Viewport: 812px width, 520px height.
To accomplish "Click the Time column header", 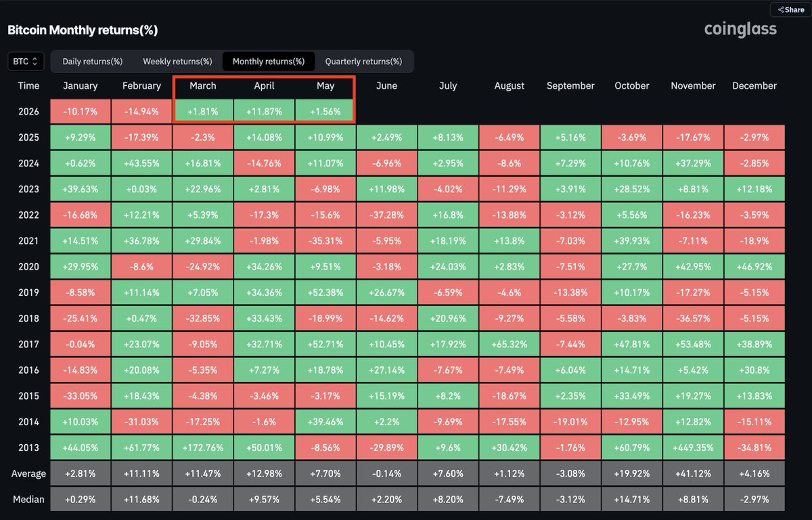I will click(x=28, y=86).
